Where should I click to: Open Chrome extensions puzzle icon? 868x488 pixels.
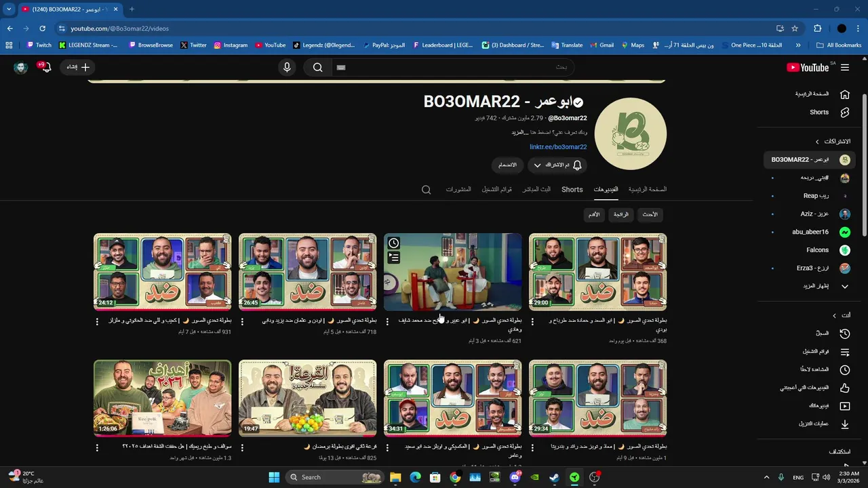(x=817, y=28)
